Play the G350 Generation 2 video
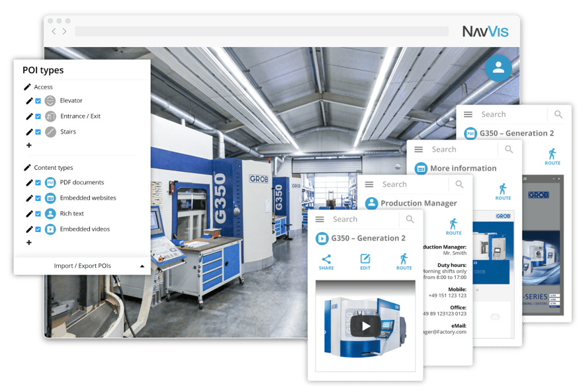Viewport: 583px width, 392px height. click(x=365, y=326)
